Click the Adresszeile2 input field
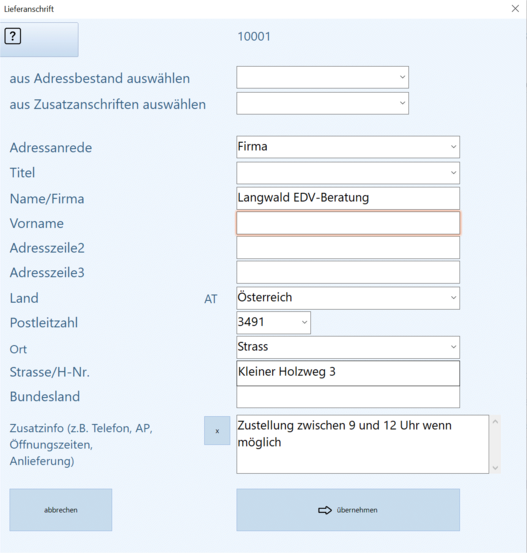Image resolution: width=527 pixels, height=553 pixels. pyautogui.click(x=348, y=248)
